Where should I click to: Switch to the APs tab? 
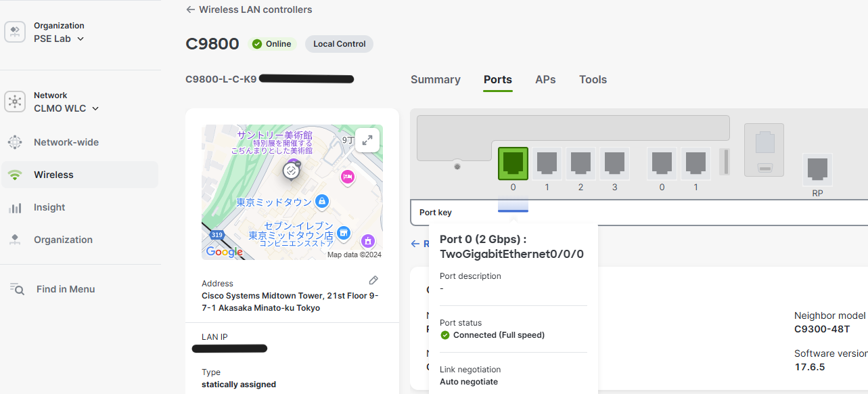pos(545,79)
